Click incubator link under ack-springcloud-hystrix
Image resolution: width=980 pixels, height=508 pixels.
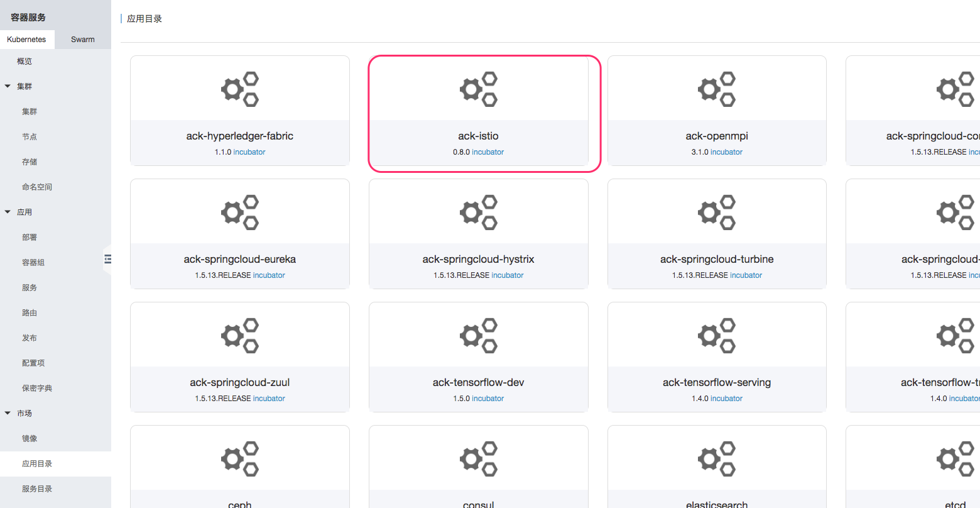coord(508,275)
